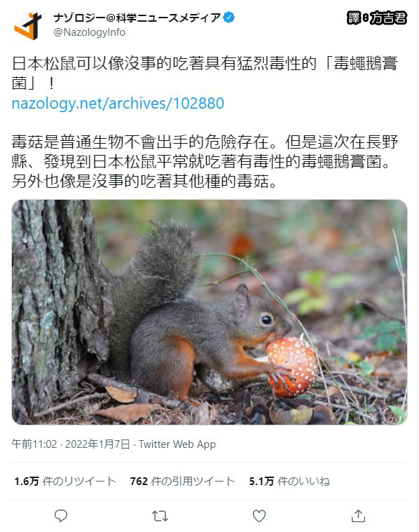This screenshot has height=532, width=419.
Task: Open the share upload icon
Action: coord(358,516)
